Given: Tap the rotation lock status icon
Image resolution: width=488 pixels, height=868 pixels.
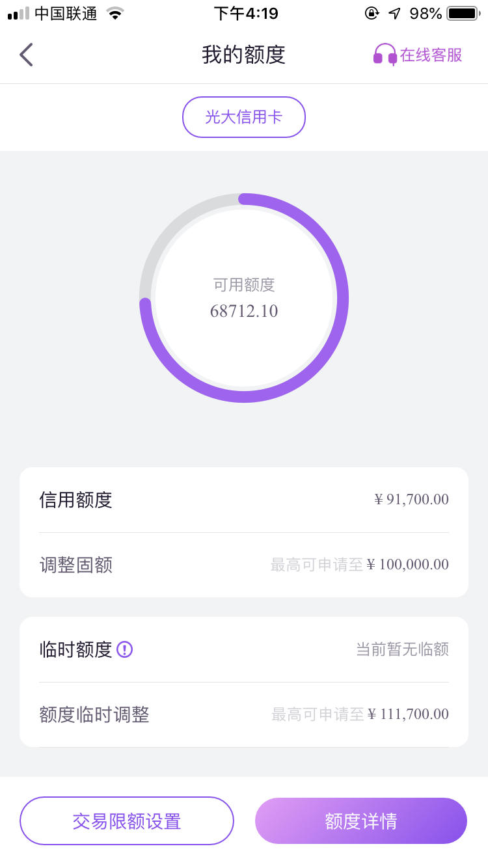Looking at the screenshot, I should coord(372,14).
